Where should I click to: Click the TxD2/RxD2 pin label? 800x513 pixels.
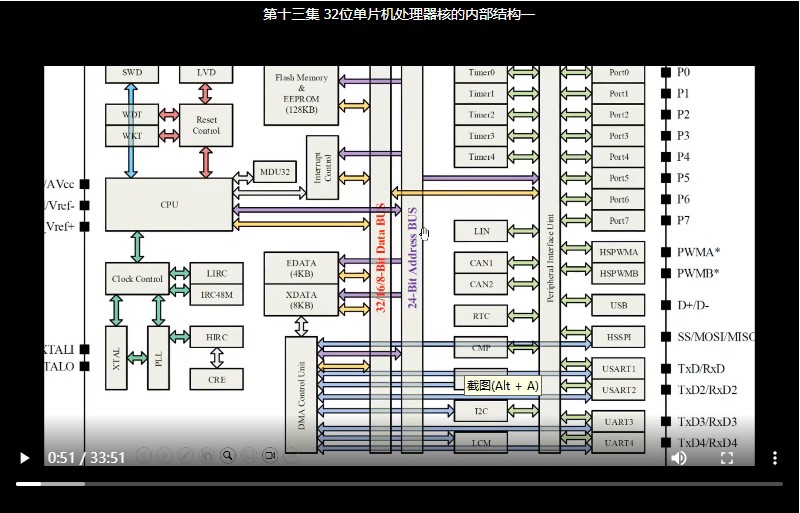(x=707, y=390)
